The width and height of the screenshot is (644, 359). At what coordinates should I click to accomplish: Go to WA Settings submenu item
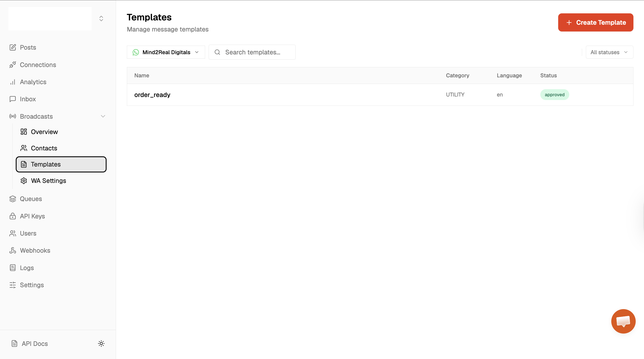tap(48, 181)
